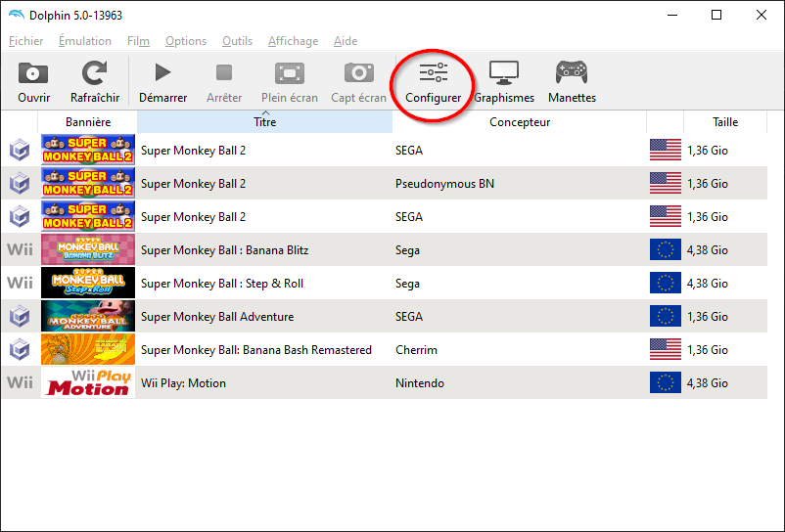Click size 4,38 Gio in Wii Play row
Image resolution: width=785 pixels, height=532 pixels.
click(x=707, y=383)
